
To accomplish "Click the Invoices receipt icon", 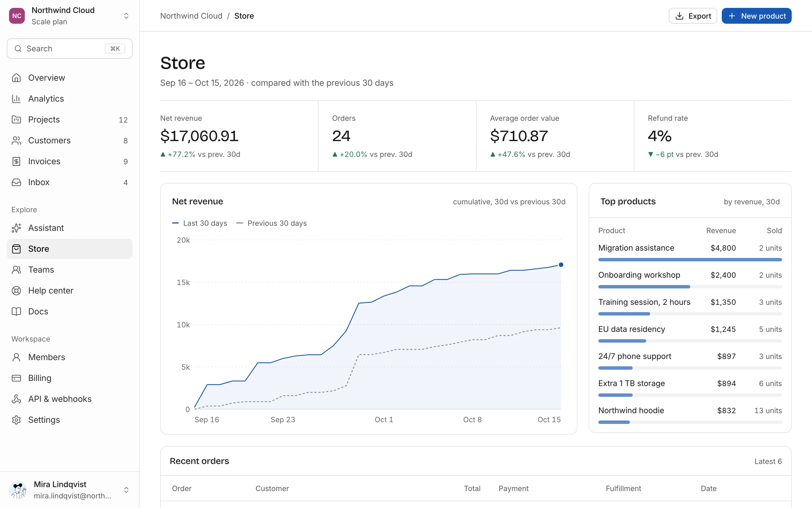I will [16, 161].
